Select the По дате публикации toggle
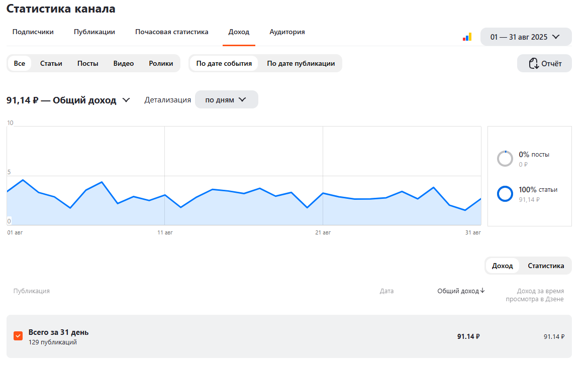This screenshot has height=370, width=588. 301,63
